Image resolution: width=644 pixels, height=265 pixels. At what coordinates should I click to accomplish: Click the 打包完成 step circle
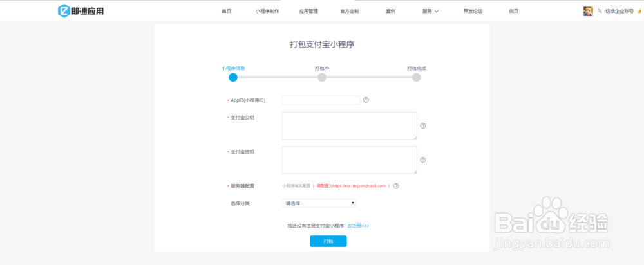click(x=417, y=77)
